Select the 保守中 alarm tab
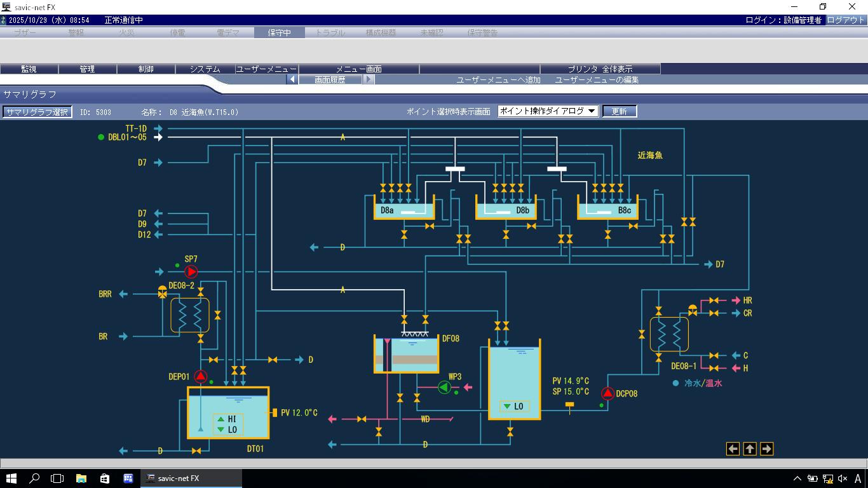The height and width of the screenshot is (488, 868). tap(279, 32)
